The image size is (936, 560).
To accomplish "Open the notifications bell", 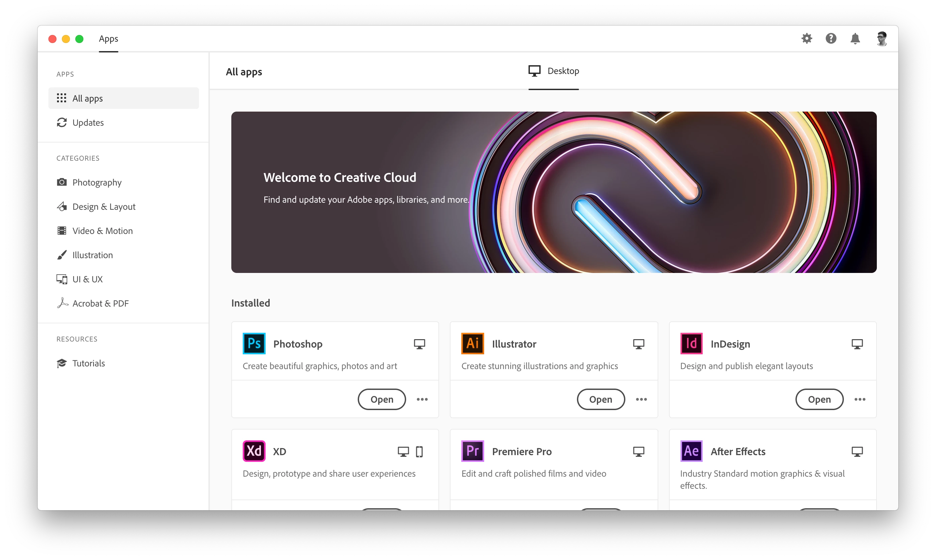I will coord(855,39).
